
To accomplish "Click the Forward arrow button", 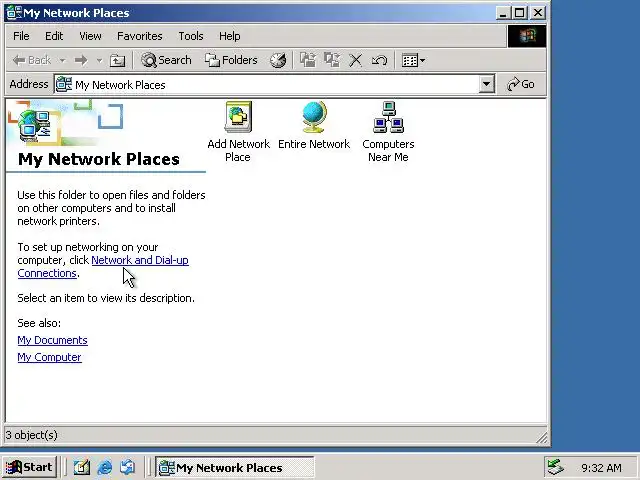I will [81, 60].
